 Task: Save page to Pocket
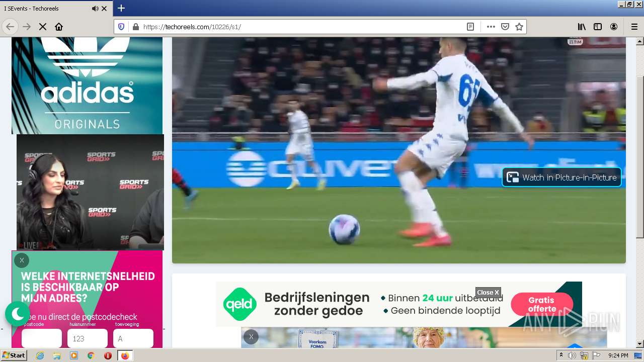tap(505, 27)
